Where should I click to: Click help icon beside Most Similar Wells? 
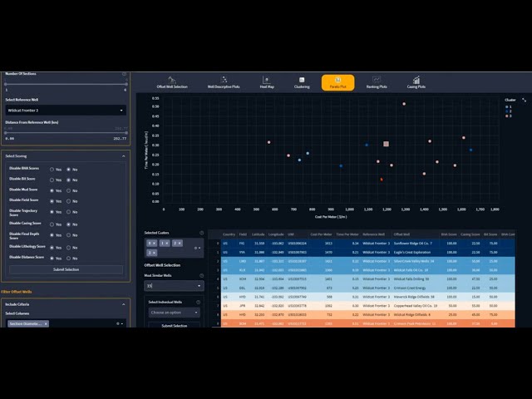tap(201, 275)
